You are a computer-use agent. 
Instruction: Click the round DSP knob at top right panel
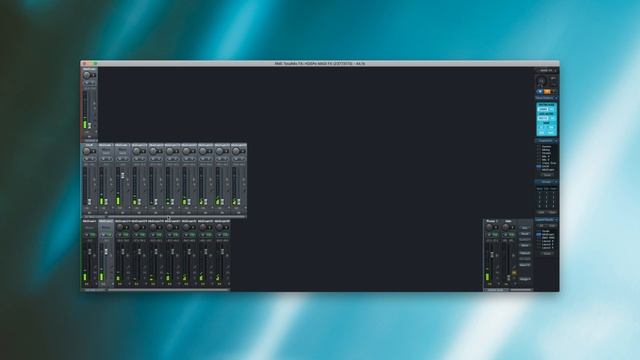click(x=541, y=81)
